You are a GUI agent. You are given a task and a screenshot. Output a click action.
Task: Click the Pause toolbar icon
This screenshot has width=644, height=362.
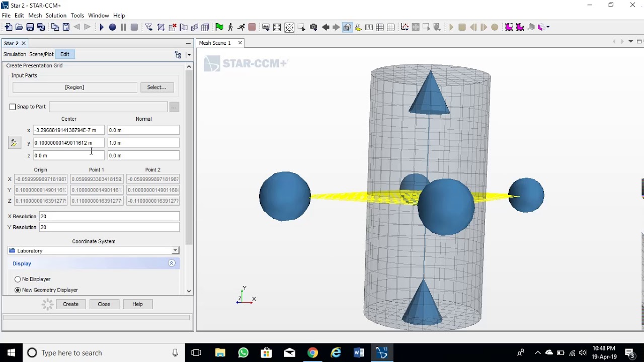(x=123, y=27)
